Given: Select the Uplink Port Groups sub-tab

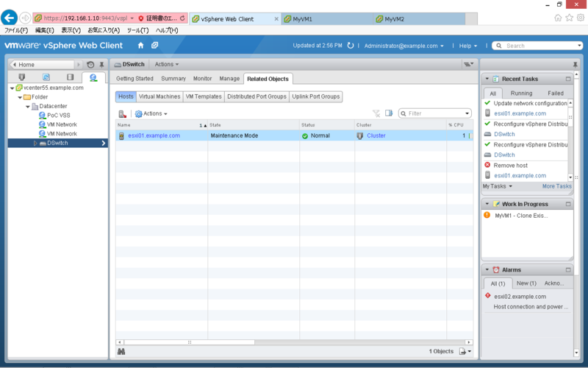Looking at the screenshot, I should click(x=316, y=96).
